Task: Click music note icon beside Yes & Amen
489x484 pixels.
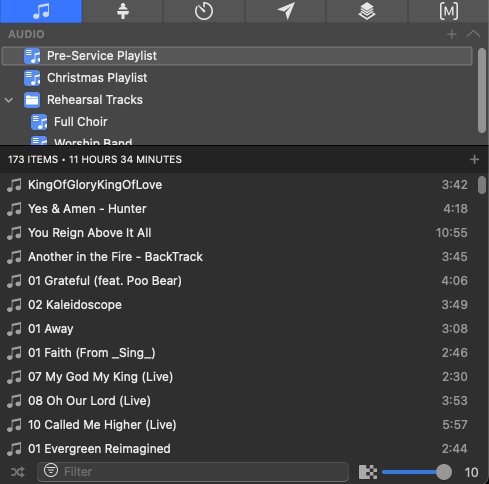Action: coord(14,209)
